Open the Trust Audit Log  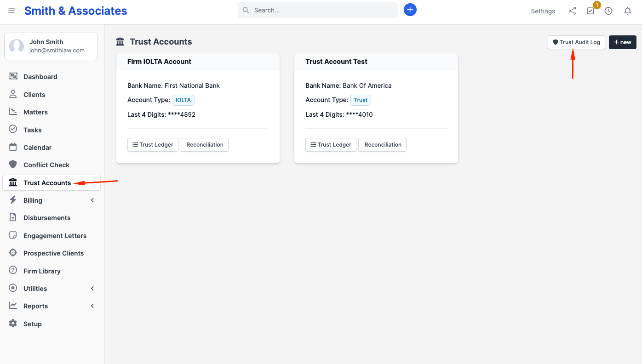coord(576,42)
